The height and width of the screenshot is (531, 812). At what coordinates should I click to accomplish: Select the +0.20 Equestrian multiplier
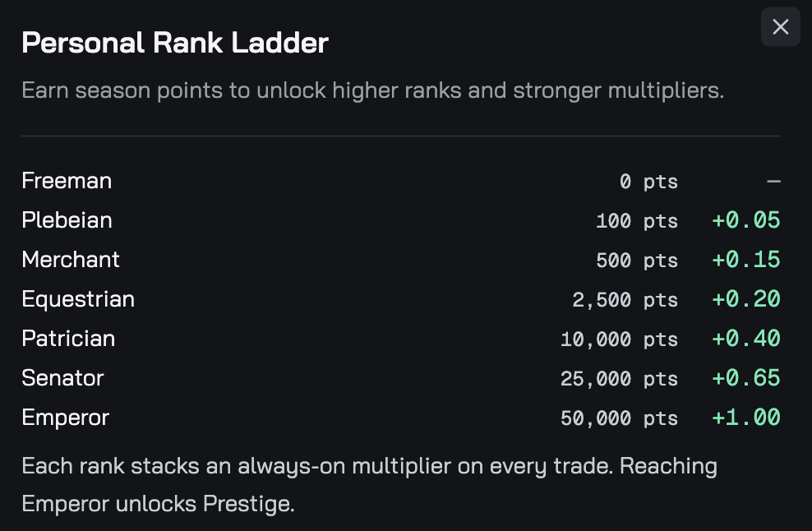(x=746, y=299)
